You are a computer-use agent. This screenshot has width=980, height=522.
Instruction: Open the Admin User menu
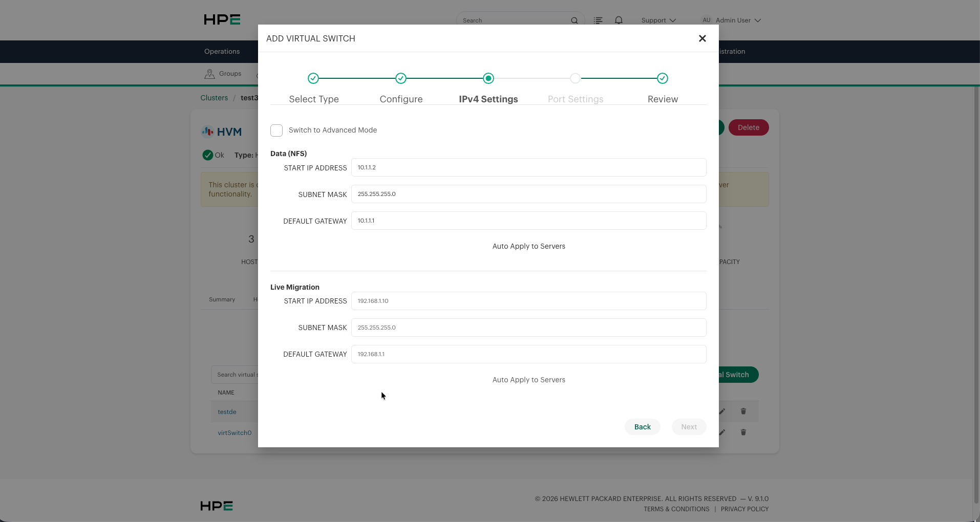point(738,20)
